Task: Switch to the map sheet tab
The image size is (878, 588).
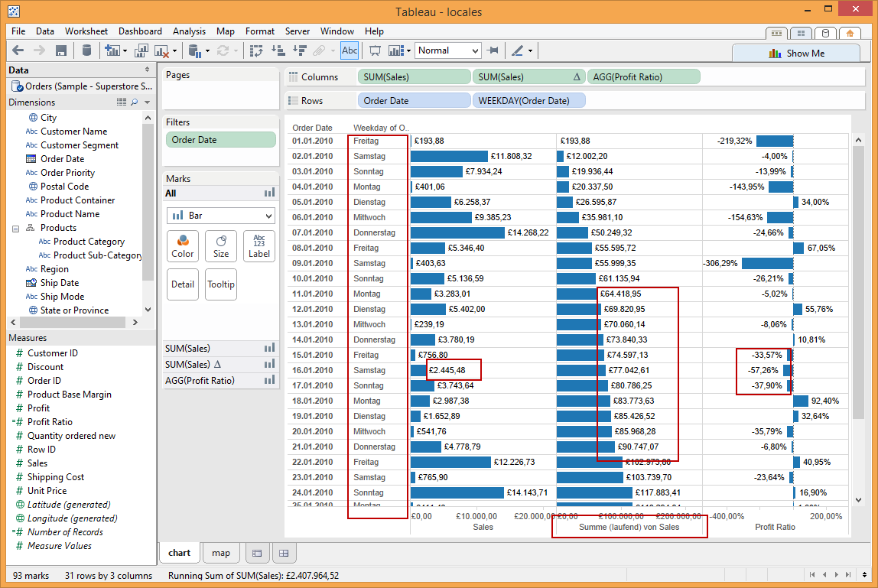Action: coord(219,552)
